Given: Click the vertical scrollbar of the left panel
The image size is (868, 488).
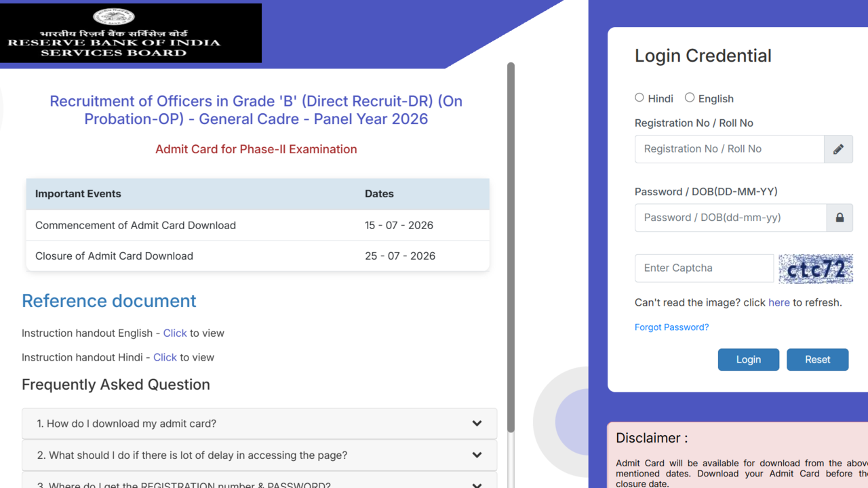Looking at the screenshot, I should point(511,247).
